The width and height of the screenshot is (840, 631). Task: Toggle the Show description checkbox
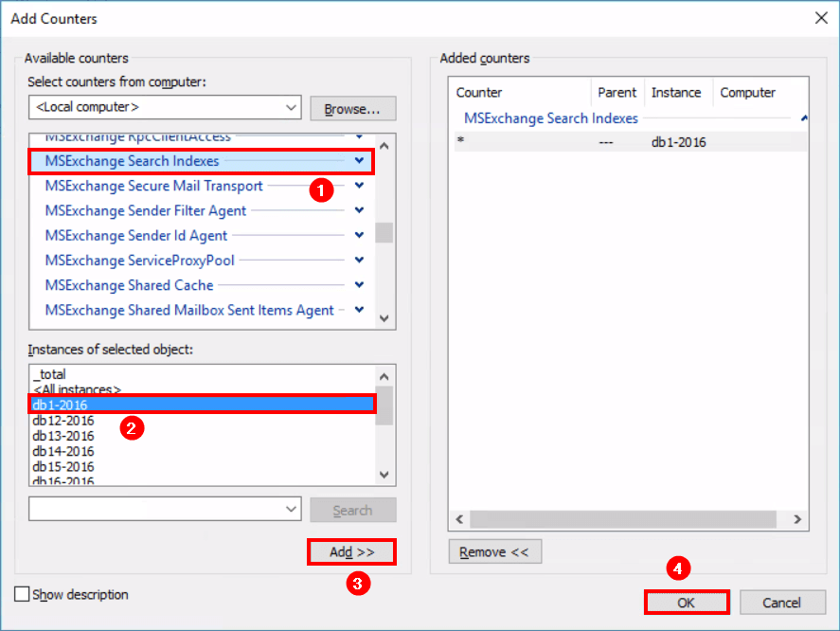(22, 594)
